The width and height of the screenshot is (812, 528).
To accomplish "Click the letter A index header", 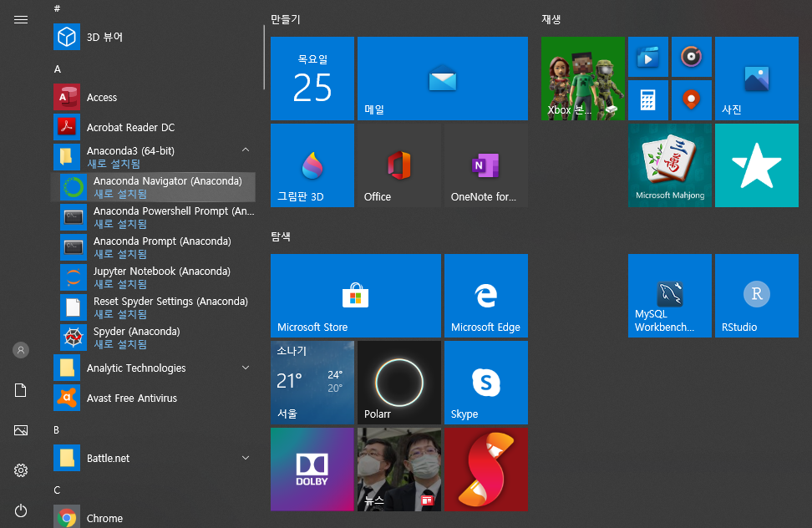I will point(58,69).
